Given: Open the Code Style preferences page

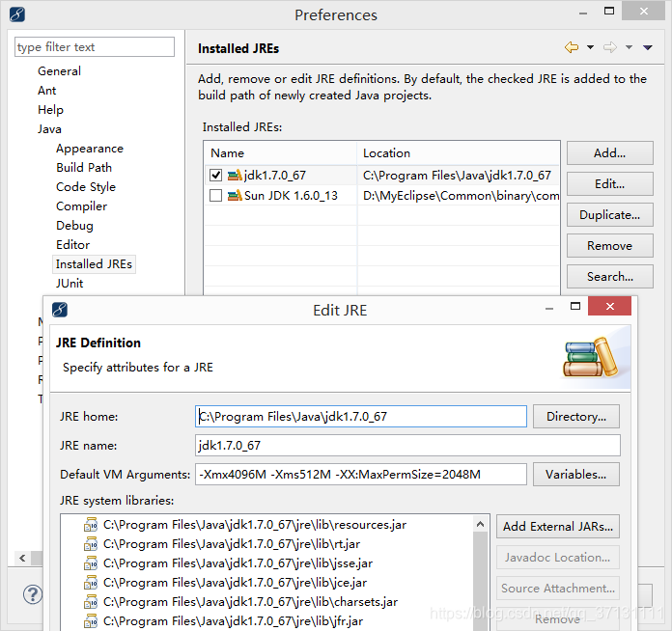Looking at the screenshot, I should (86, 187).
